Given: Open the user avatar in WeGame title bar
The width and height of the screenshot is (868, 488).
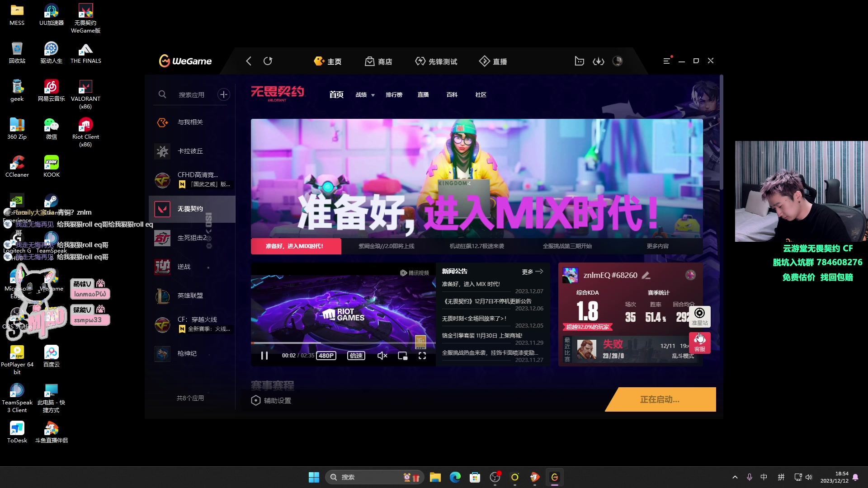Looking at the screenshot, I should click(618, 61).
